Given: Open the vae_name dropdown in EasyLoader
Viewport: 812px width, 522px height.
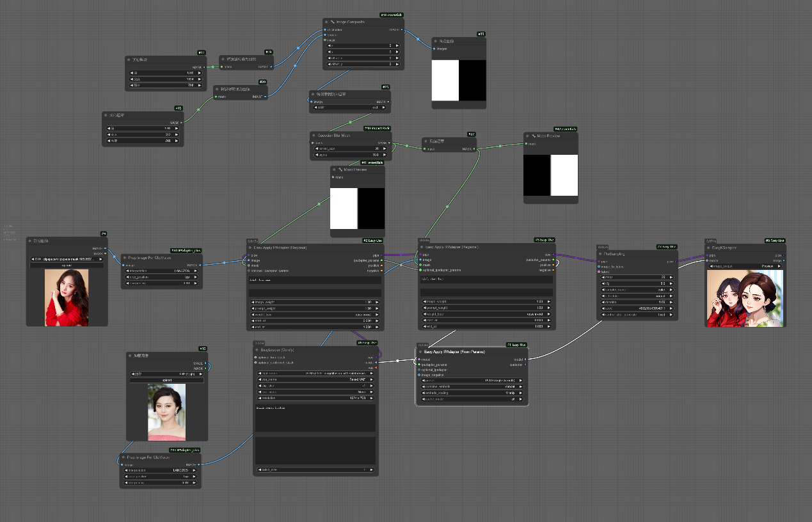Looking at the screenshot, I should (315, 379).
